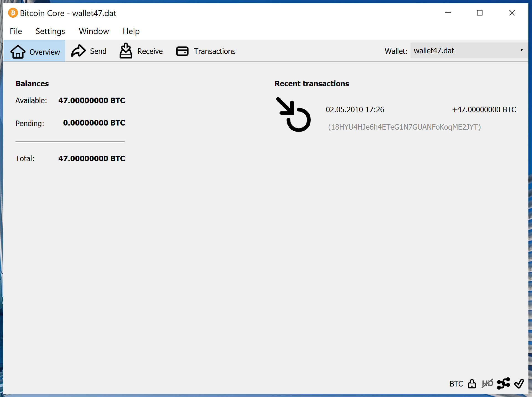Viewport: 532px width, 397px height.
Task: Click the wallet encryption lock icon
Action: point(472,384)
